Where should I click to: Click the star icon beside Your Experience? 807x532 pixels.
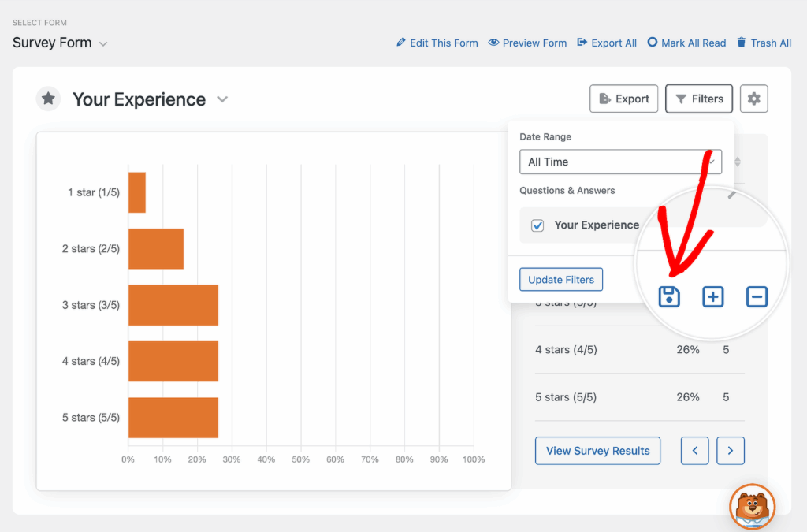[49, 99]
